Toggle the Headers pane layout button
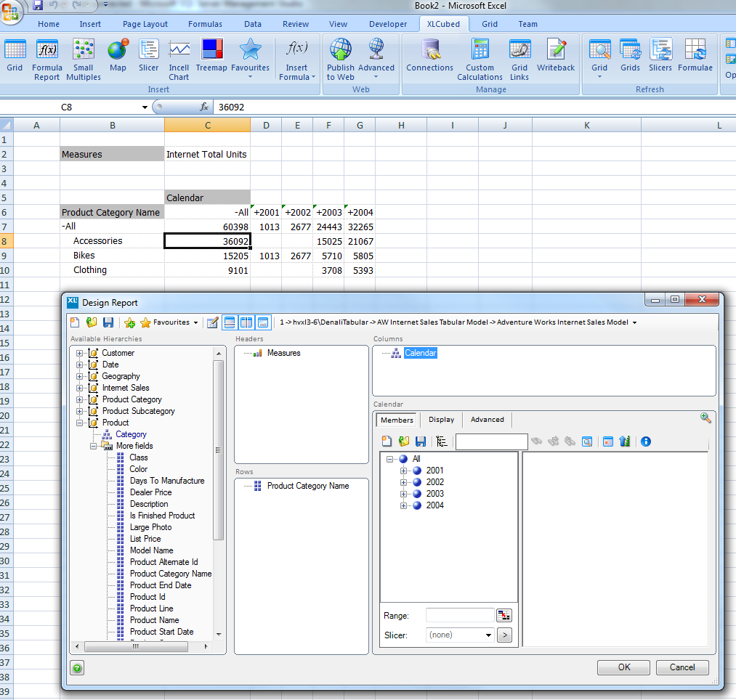 point(229,322)
